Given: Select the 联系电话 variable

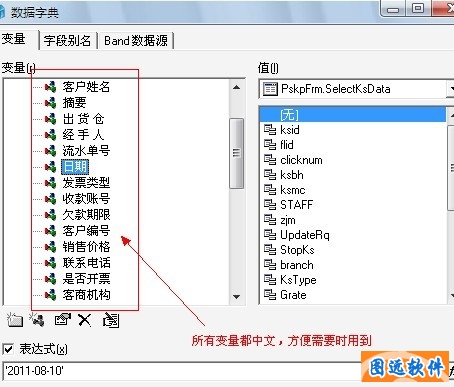Looking at the screenshot, I should [x=86, y=263].
